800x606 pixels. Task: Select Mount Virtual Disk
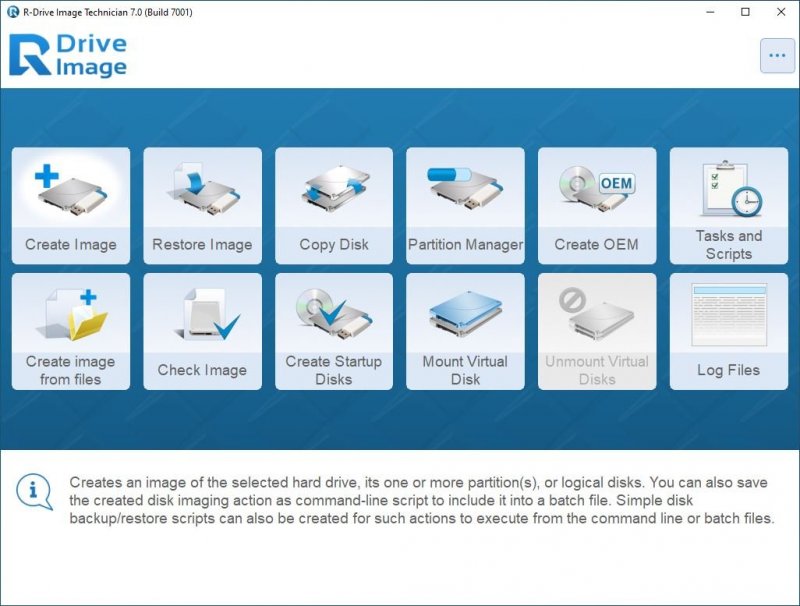465,332
